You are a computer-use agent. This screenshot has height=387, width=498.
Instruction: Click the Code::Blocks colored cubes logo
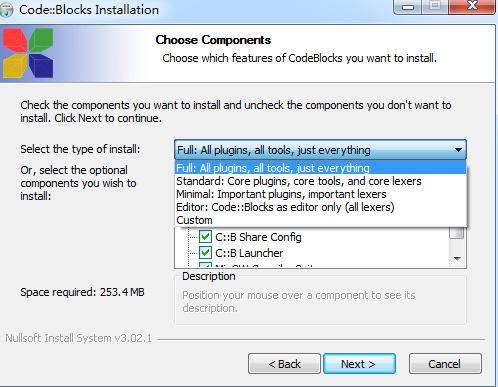tap(28, 53)
